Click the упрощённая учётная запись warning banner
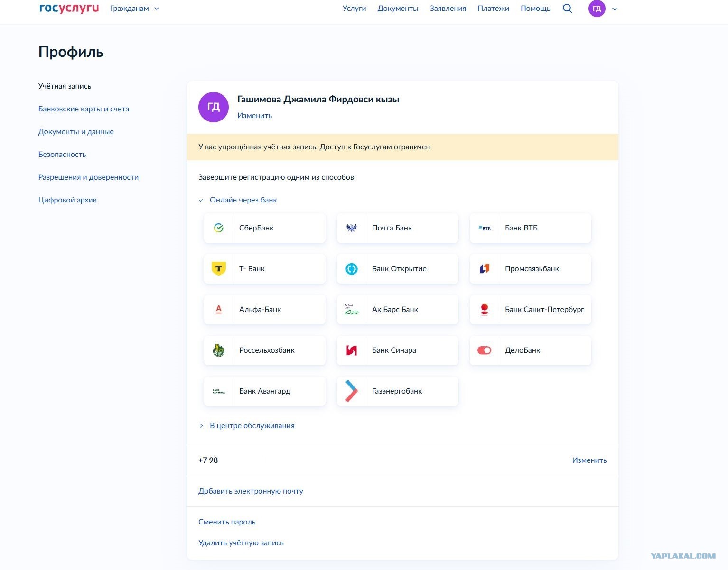The image size is (728, 570). pyautogui.click(x=402, y=147)
